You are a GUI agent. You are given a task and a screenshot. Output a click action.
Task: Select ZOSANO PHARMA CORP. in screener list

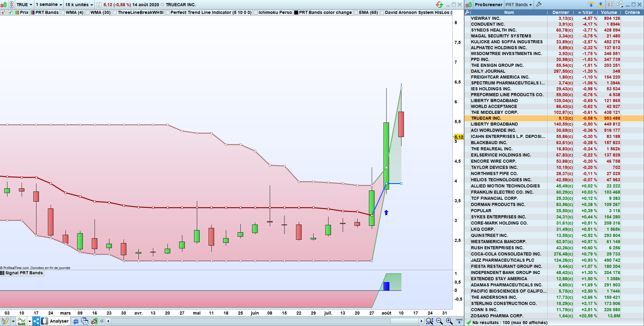pos(554,316)
